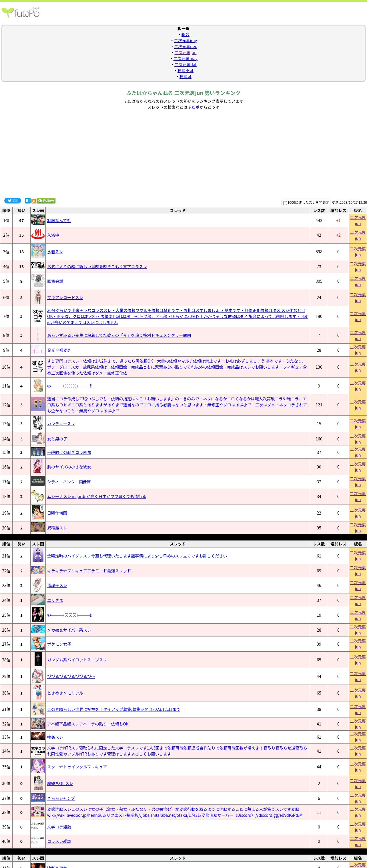
Task: Click the +2 increase value for 入浴中
Action: (338, 235)
